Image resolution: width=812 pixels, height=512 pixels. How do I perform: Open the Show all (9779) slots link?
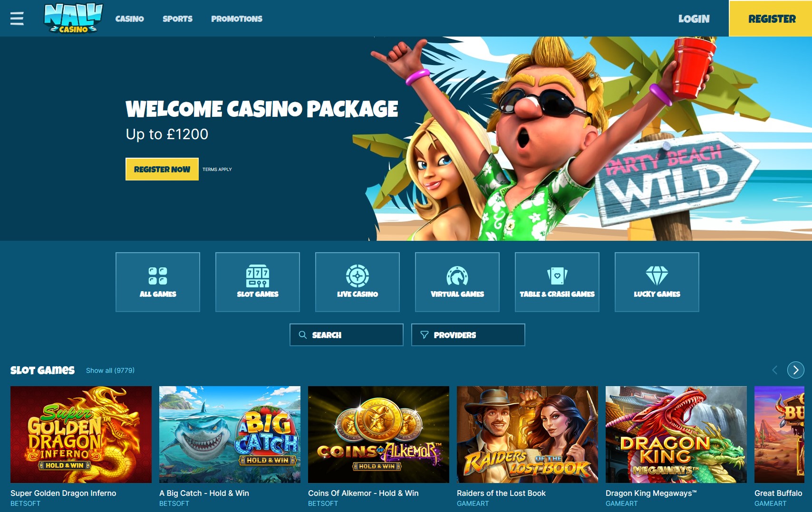[110, 370]
